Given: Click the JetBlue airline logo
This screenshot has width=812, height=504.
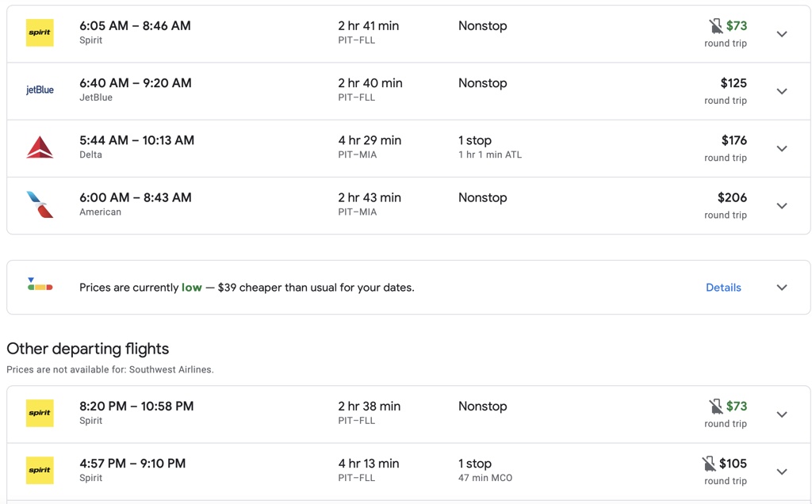Looking at the screenshot, I should point(40,90).
